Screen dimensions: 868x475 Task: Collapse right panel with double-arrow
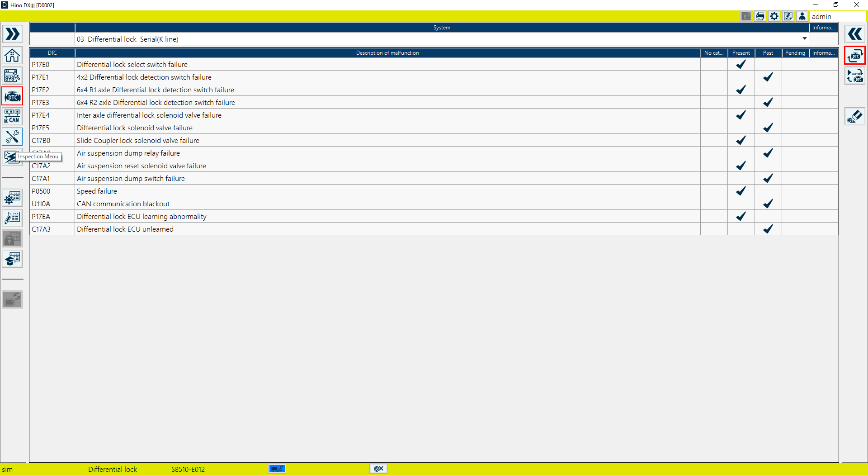click(854, 34)
